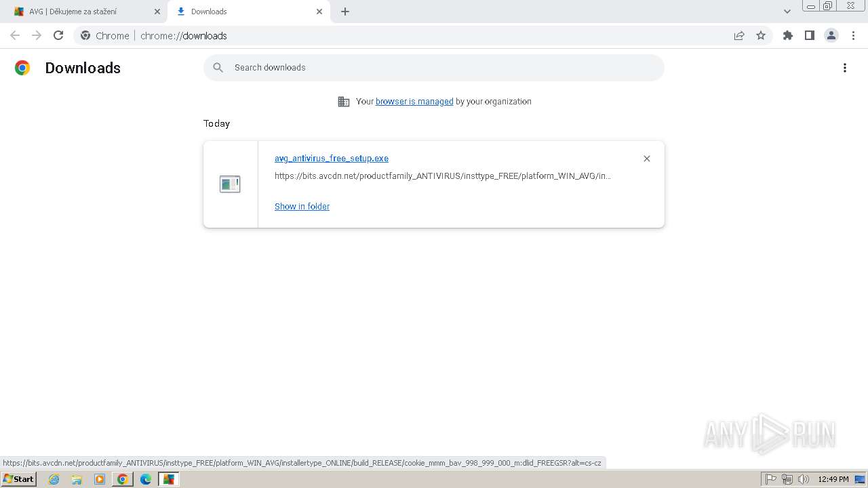Reload the downloads page

pyautogui.click(x=58, y=35)
